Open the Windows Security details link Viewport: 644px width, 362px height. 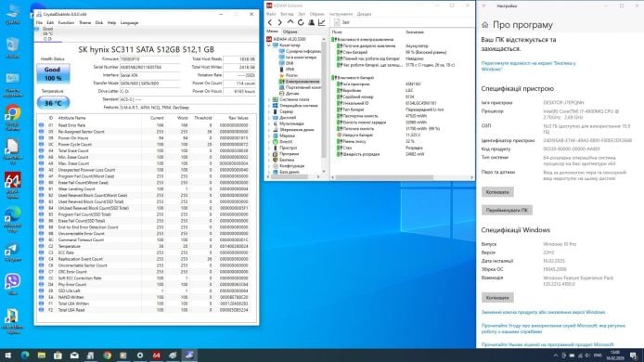[x=528, y=66]
